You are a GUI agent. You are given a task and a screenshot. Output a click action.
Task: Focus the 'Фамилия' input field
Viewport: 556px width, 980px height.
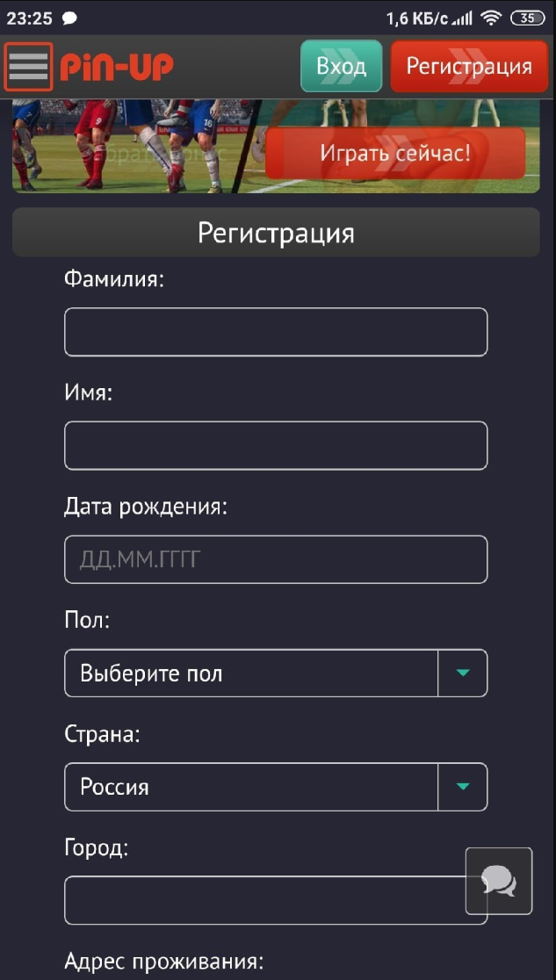[276, 332]
